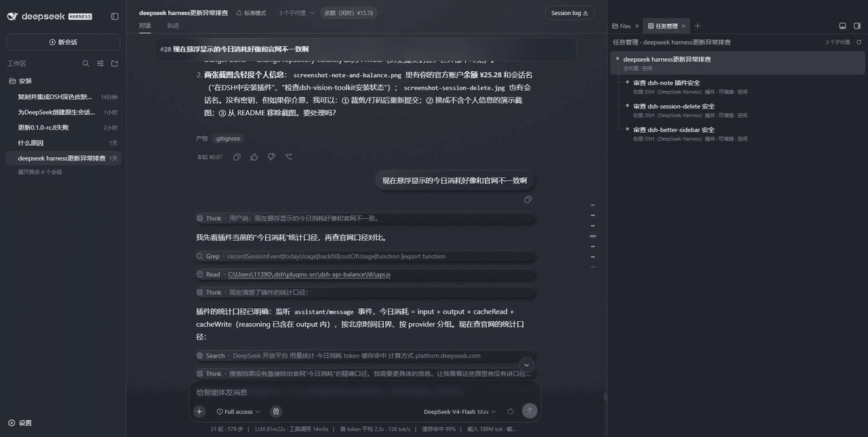Select main agent deepseek harness更新异常排查 task
Screen dimensions: 868x437
(x=738, y=63)
